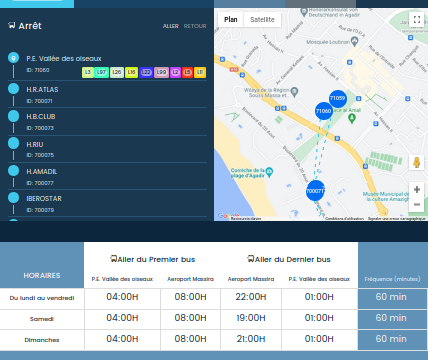This screenshot has height=360, width=428.
Task: Click the H.R.ATLAS stop circle marker
Action: 13,89
